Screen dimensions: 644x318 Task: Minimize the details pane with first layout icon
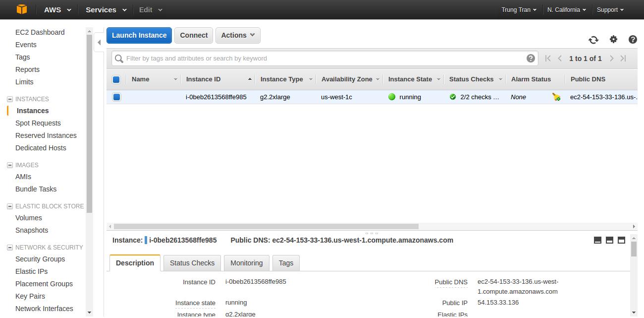597,240
